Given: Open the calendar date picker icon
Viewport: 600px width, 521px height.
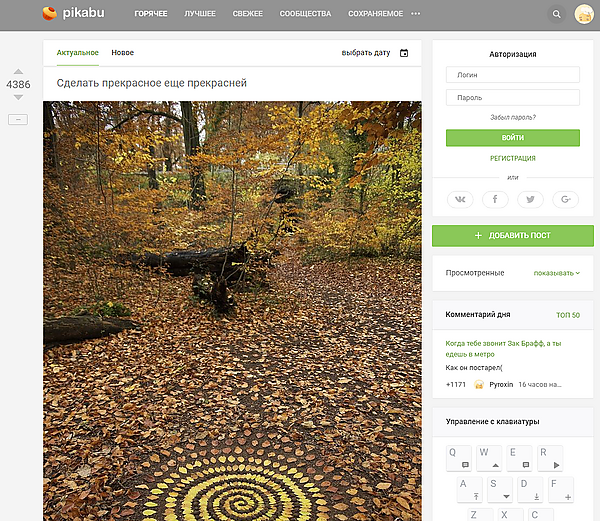Looking at the screenshot, I should [404, 53].
